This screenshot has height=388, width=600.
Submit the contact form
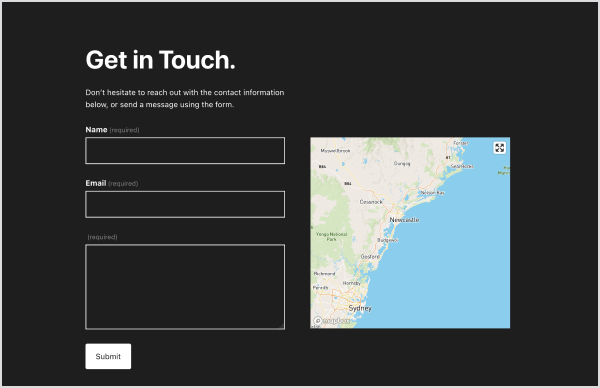tap(108, 356)
